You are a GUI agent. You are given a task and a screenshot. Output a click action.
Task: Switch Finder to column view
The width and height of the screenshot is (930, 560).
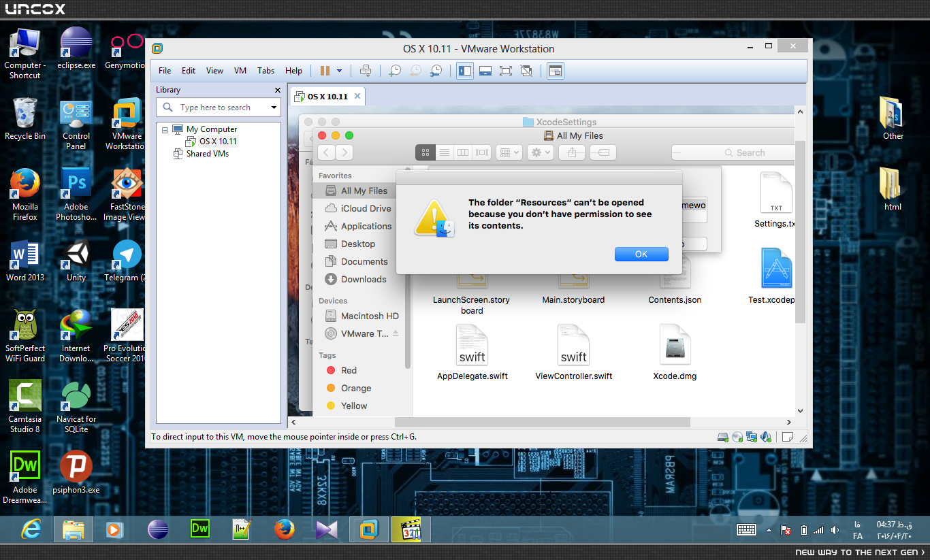tap(463, 152)
